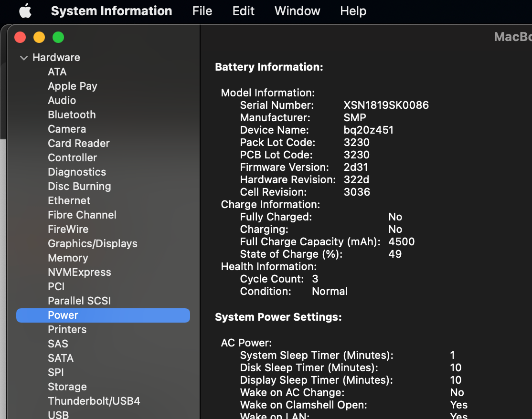Show Card Reader information
The image size is (532, 419).
click(78, 143)
